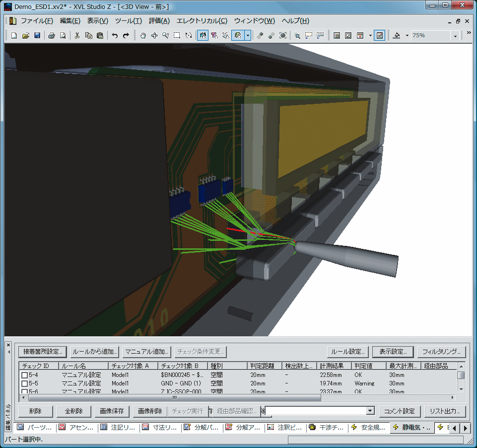The height and width of the screenshot is (448, 477).
Task: Click the Open folder icon
Action: 26,36
